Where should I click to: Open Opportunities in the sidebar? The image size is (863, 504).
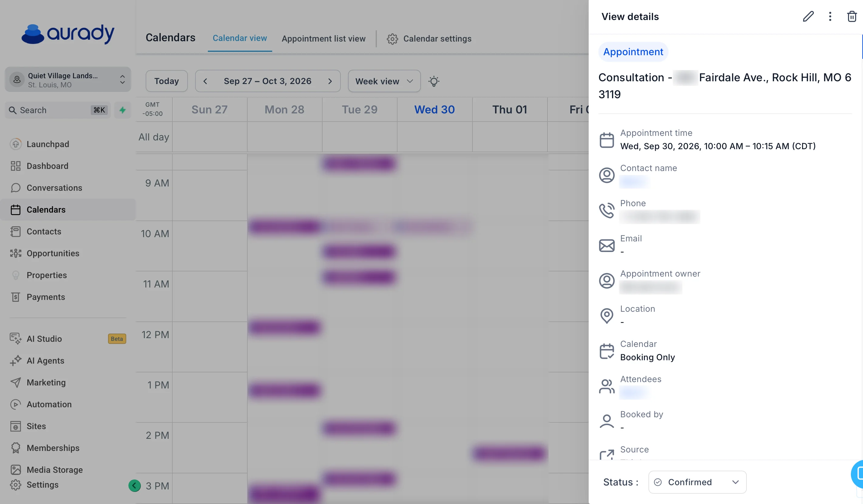pos(68,254)
